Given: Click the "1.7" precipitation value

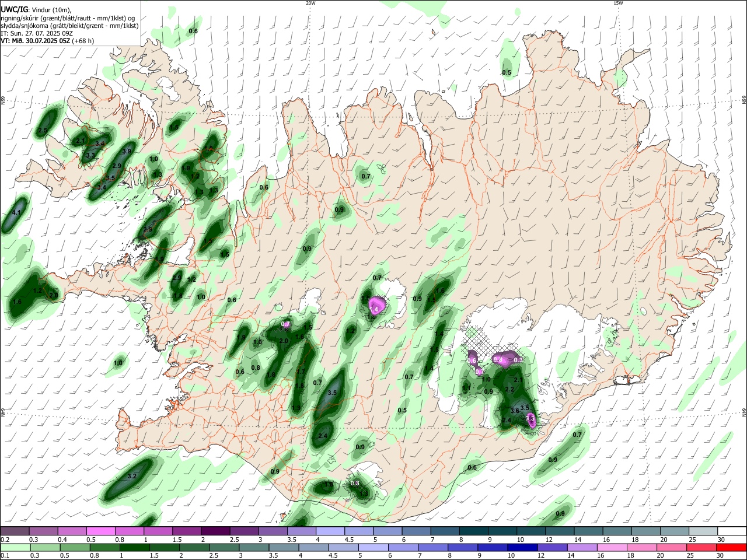Looking at the screenshot, I should pos(301,372).
